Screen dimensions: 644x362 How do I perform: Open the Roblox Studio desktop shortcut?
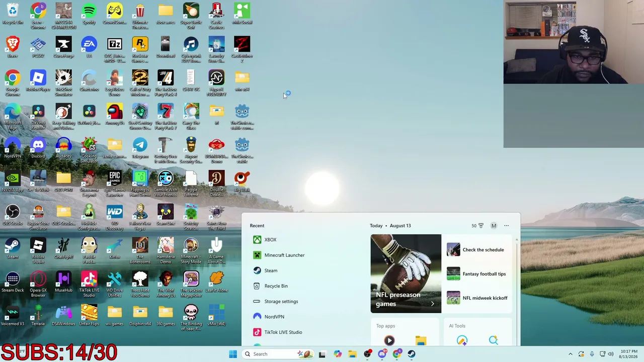[x=38, y=251]
